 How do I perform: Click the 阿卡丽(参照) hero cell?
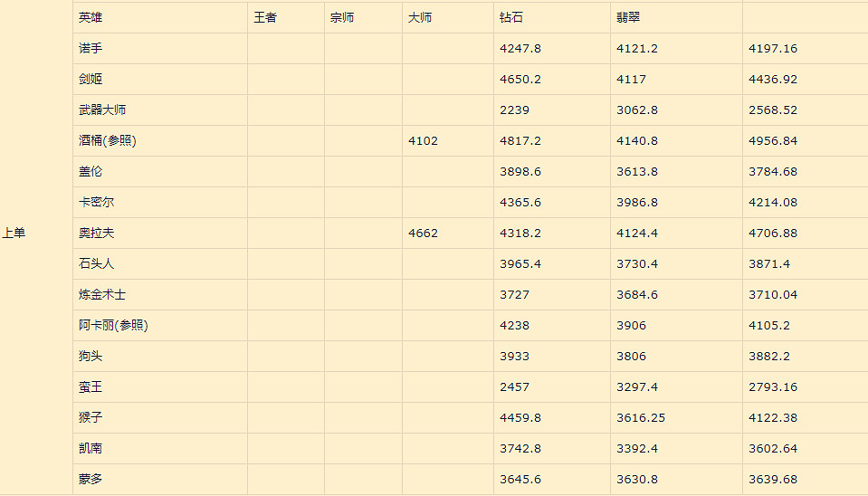pos(112,326)
